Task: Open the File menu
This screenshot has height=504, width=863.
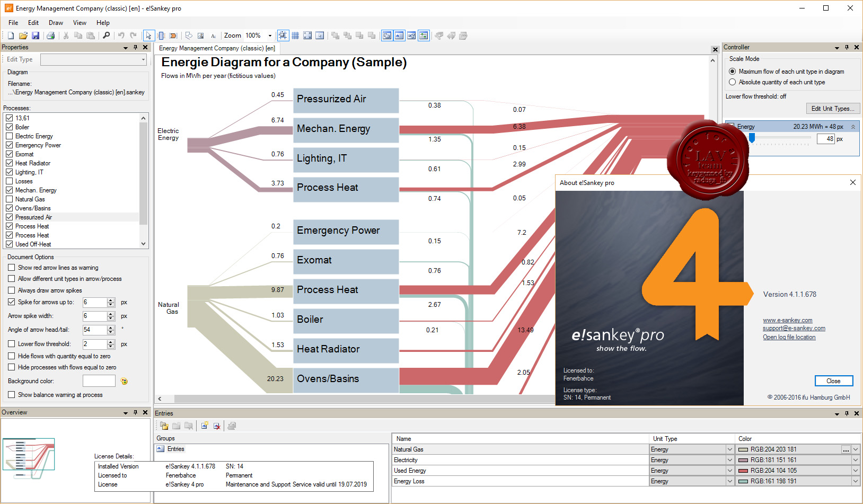Action: tap(13, 23)
